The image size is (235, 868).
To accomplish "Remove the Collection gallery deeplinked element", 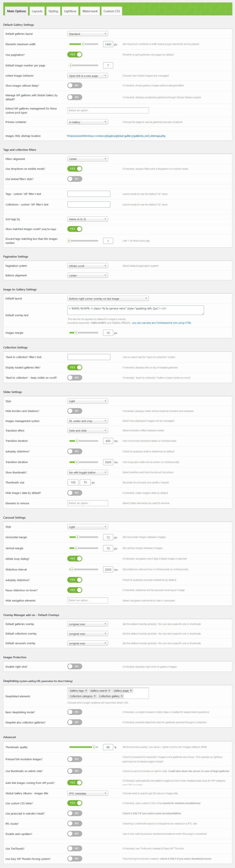I will tap(122, 696).
